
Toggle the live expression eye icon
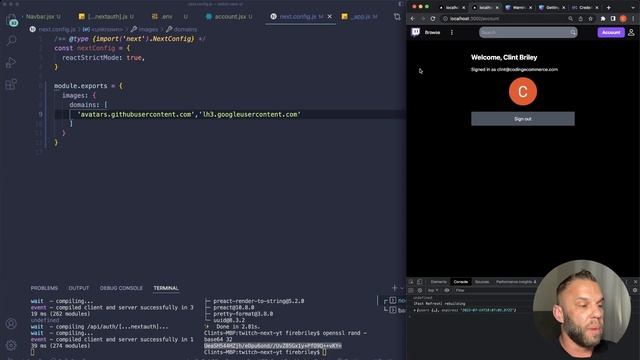[x=447, y=290]
